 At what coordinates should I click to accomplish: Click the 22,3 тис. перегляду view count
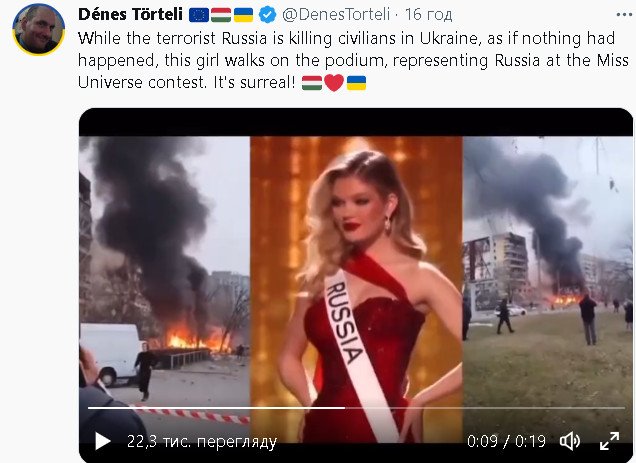202,441
